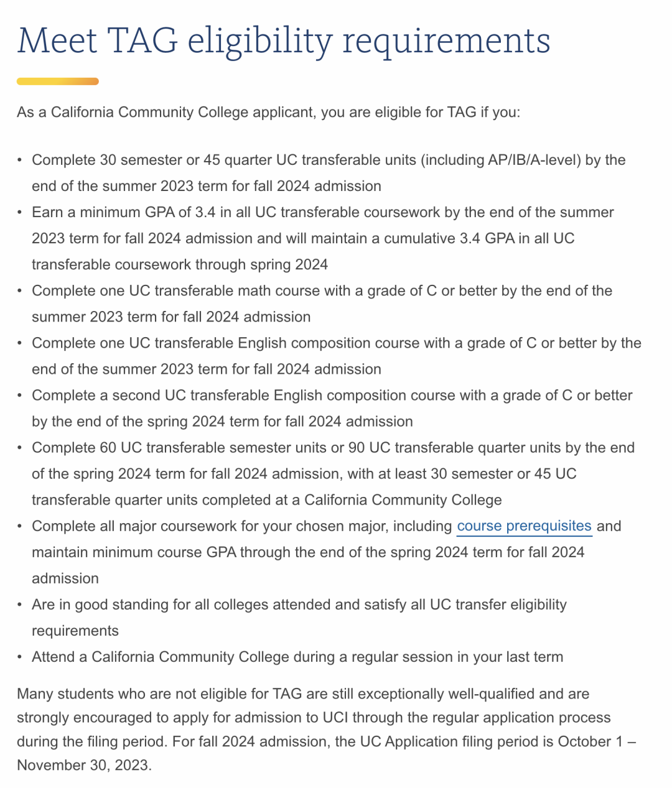Click the minimum GPA of 3.4 bullet text
672x788 pixels.
(x=323, y=238)
